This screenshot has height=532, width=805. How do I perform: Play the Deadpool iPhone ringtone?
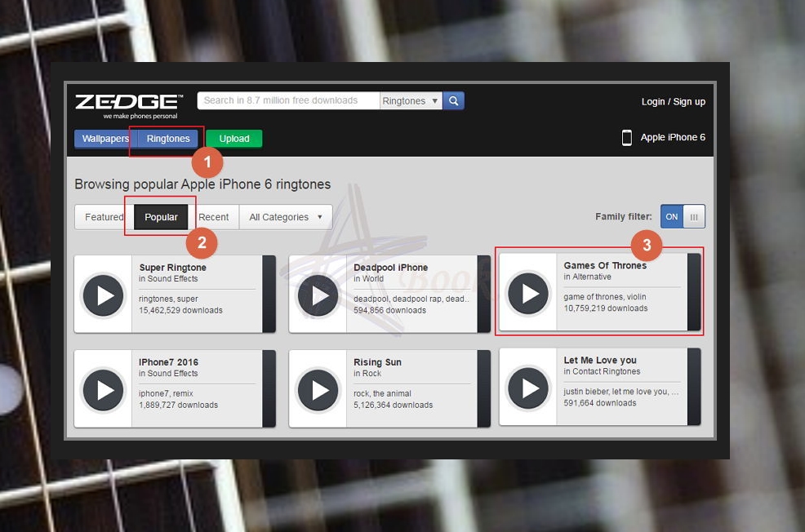click(x=318, y=295)
